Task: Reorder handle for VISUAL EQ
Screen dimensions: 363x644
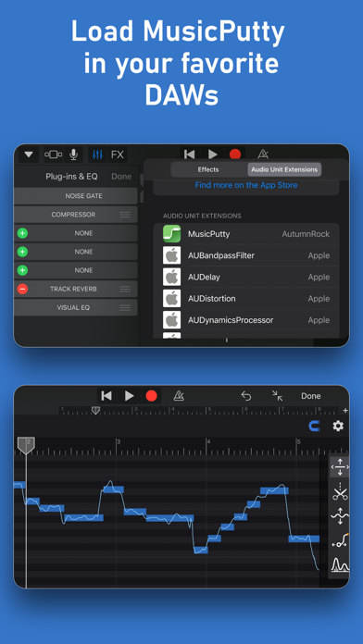Action: point(125,307)
